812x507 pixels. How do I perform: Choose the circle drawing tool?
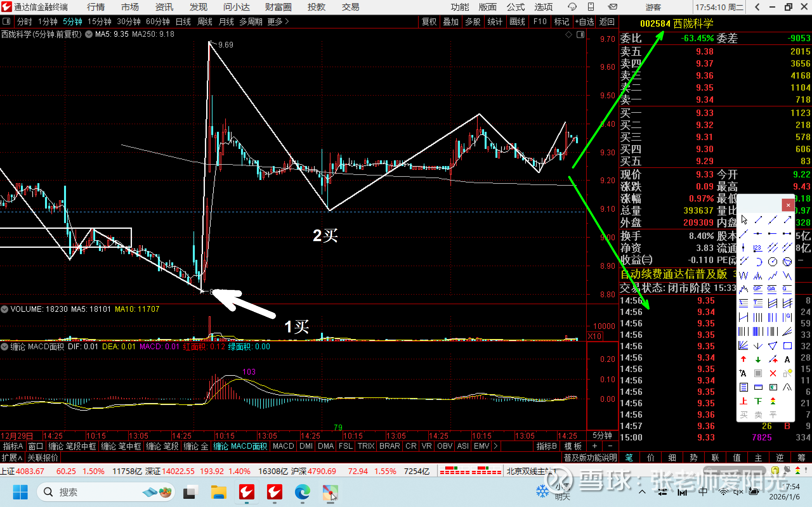pyautogui.click(x=772, y=261)
